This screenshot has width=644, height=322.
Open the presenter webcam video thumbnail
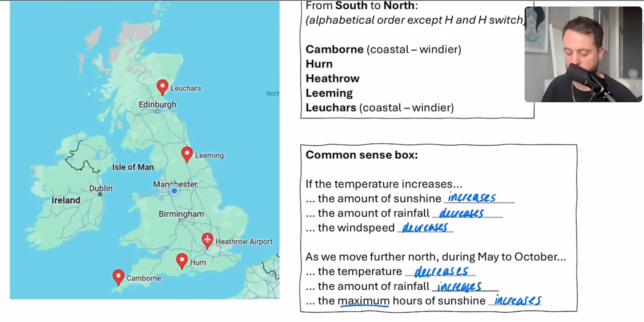click(x=583, y=54)
